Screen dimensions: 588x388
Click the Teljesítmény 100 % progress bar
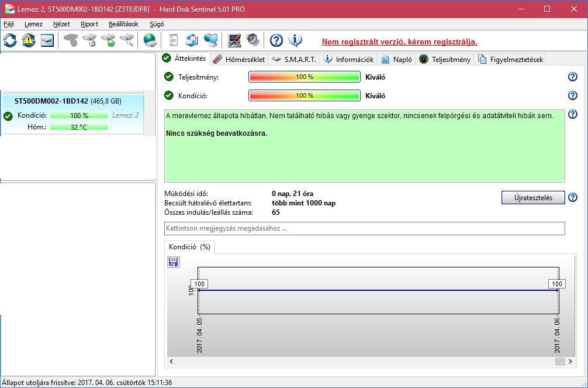click(x=304, y=77)
